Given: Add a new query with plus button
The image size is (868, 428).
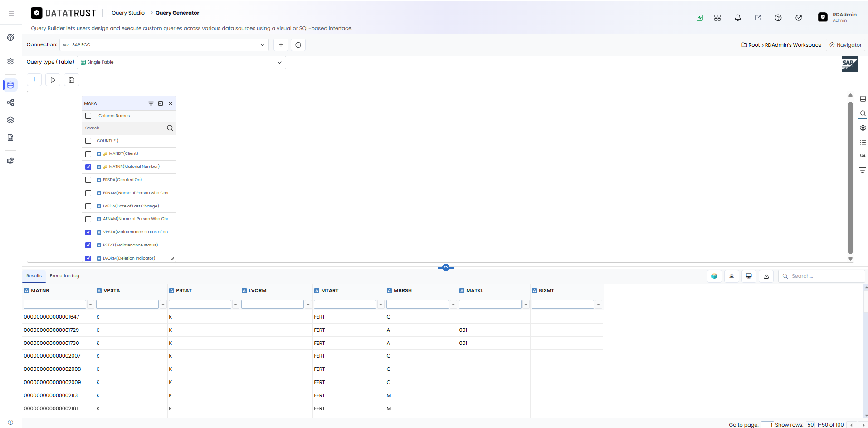Looking at the screenshot, I should pyautogui.click(x=34, y=79).
